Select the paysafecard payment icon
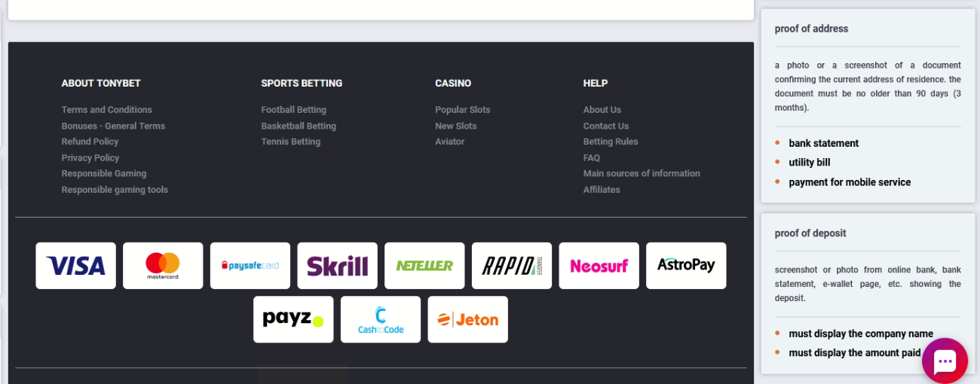 250,266
